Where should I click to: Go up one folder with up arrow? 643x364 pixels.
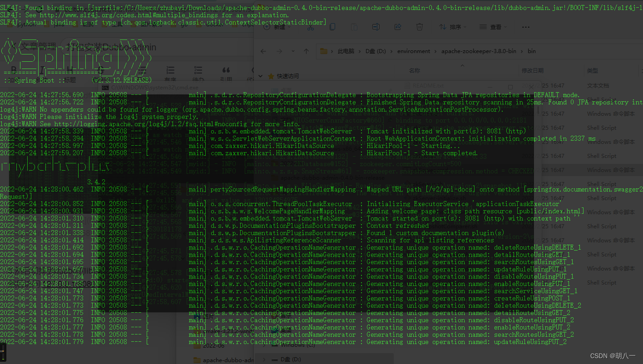[x=306, y=51]
